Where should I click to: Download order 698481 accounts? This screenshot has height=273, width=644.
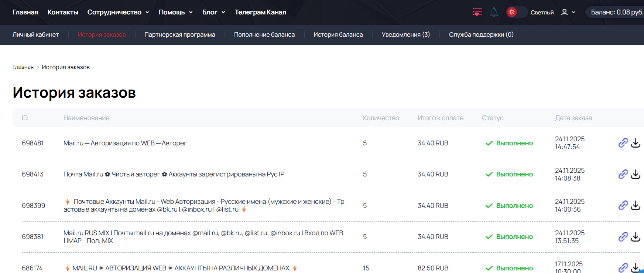pyautogui.click(x=636, y=143)
